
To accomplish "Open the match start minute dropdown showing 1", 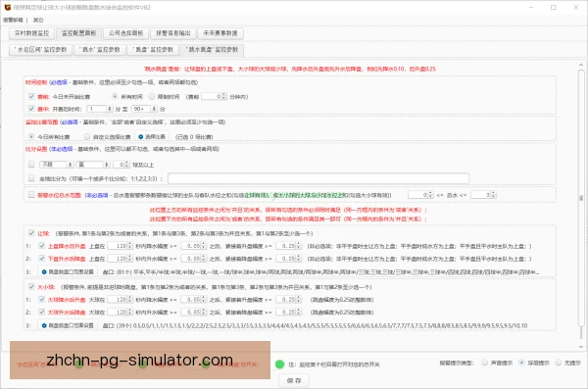I will point(100,109).
